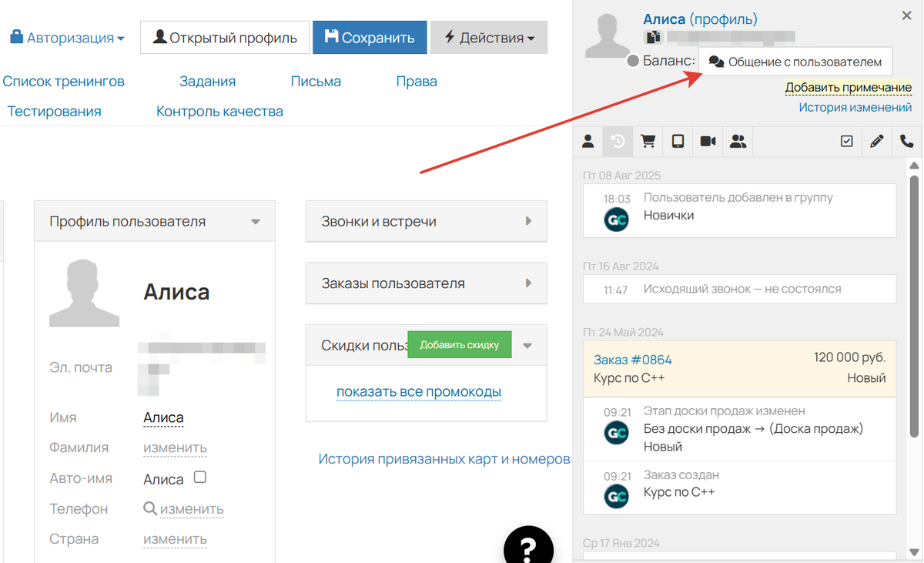
Task: Click изменить next to Телефон
Action: pos(192,509)
